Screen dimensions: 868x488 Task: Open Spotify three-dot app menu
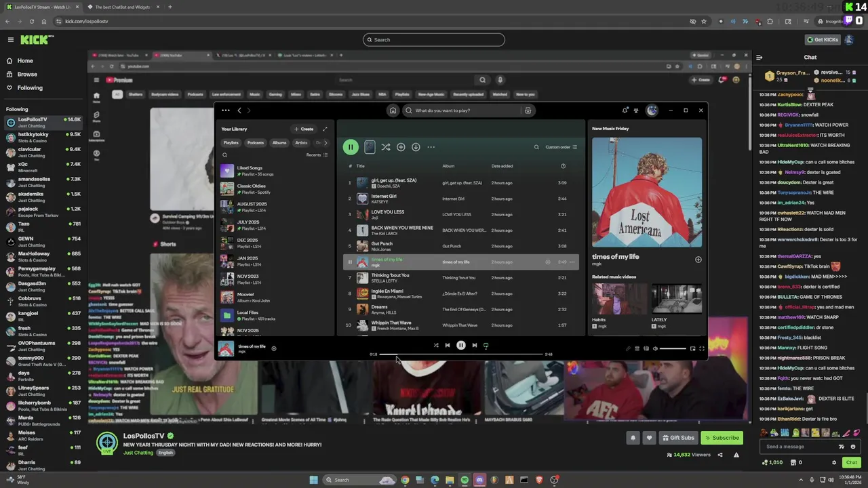point(226,110)
